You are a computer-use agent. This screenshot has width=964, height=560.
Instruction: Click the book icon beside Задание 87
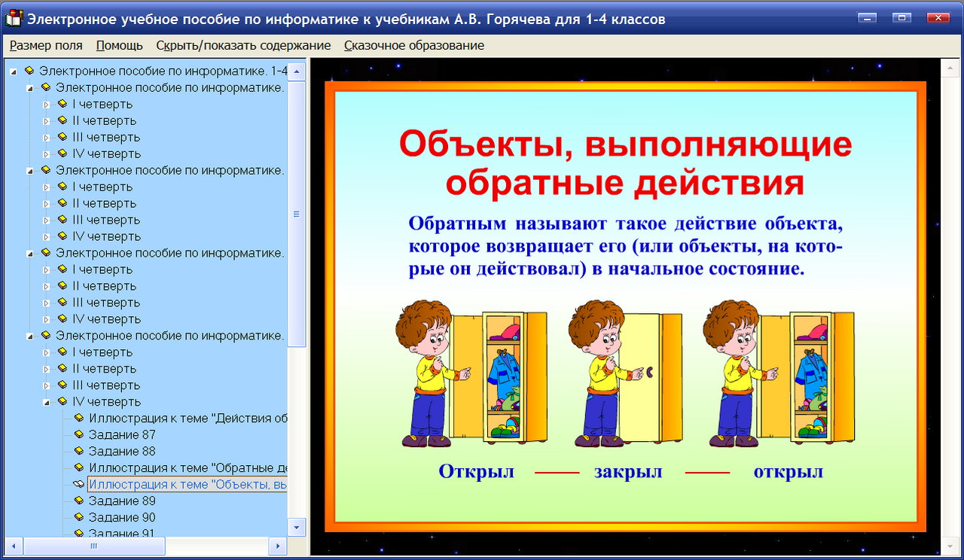click(78, 434)
